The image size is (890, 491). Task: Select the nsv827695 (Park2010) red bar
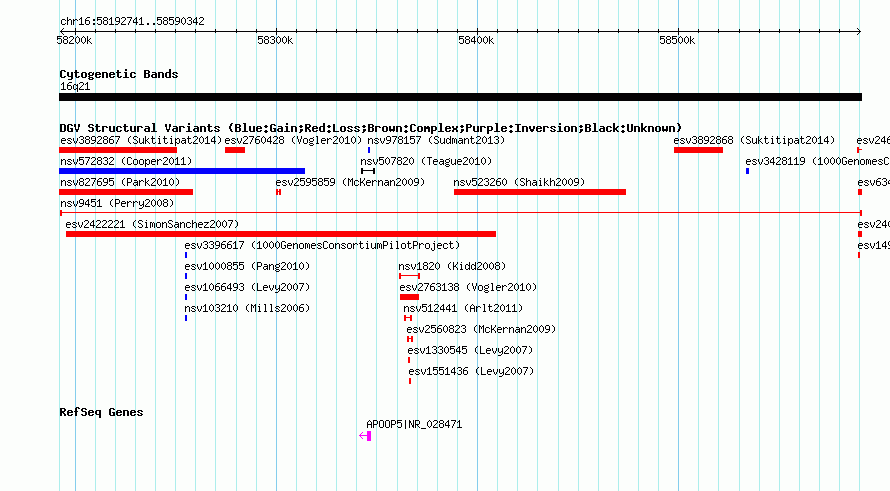point(126,192)
